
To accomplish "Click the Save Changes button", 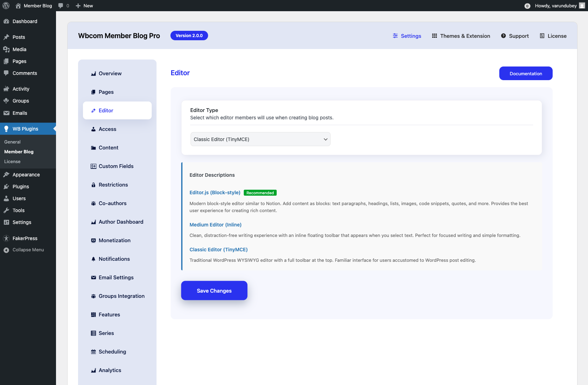I will 214,290.
